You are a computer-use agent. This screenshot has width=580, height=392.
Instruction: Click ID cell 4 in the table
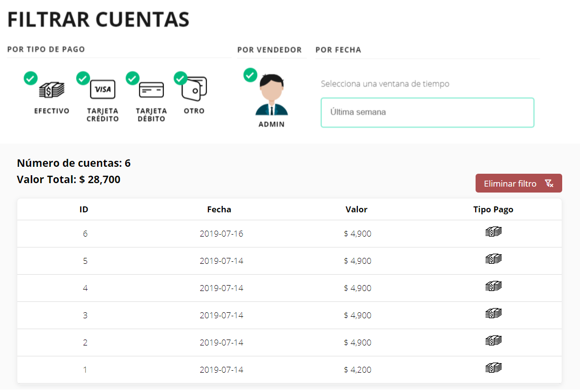(x=85, y=288)
